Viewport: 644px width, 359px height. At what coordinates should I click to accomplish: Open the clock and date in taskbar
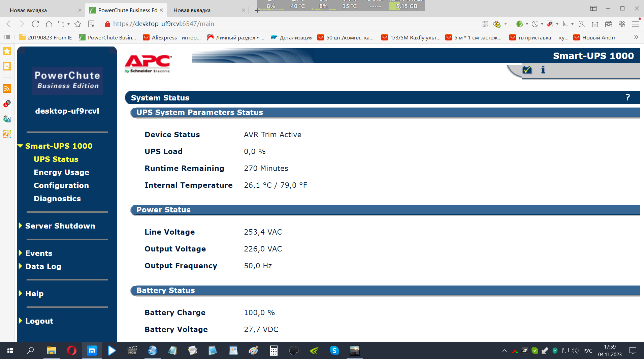[x=610, y=351]
